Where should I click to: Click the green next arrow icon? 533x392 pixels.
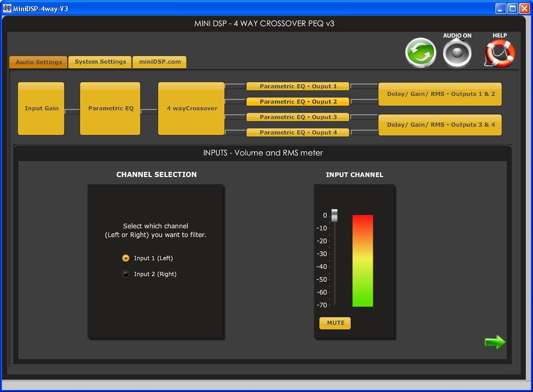coord(495,342)
